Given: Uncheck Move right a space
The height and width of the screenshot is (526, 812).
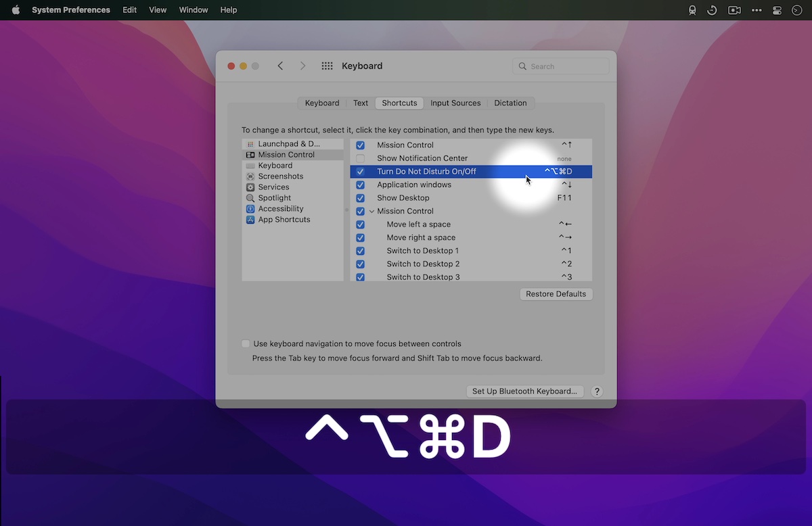Looking at the screenshot, I should (x=360, y=238).
